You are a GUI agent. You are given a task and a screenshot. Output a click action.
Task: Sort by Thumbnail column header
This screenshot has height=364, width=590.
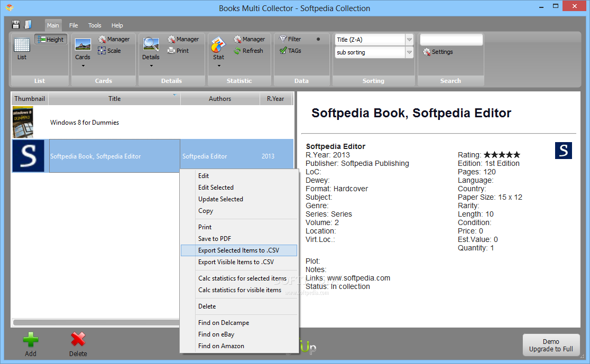coord(30,98)
